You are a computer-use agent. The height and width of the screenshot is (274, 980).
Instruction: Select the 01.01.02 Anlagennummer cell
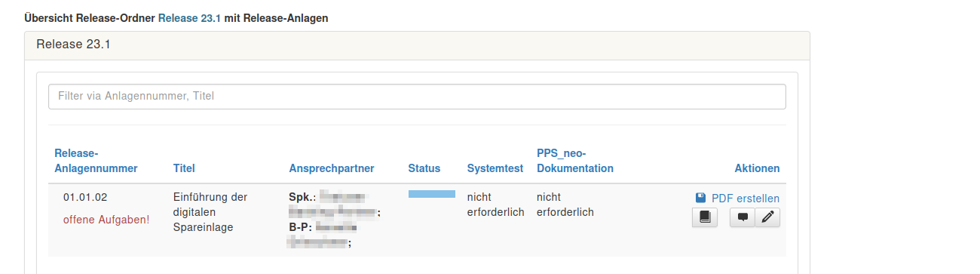[x=85, y=198]
